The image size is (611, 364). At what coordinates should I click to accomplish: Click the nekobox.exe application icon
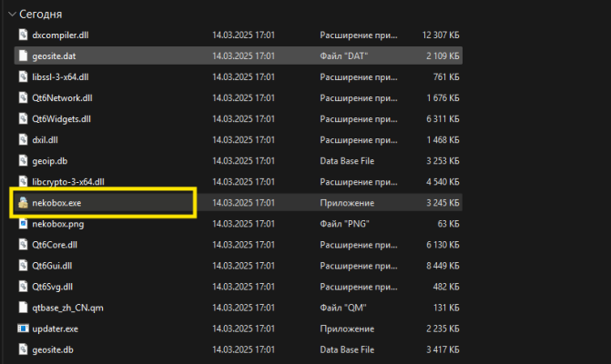(23, 203)
